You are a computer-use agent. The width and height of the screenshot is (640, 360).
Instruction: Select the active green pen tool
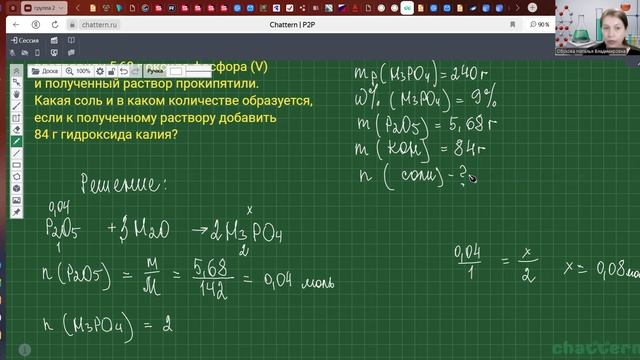pos(16,142)
